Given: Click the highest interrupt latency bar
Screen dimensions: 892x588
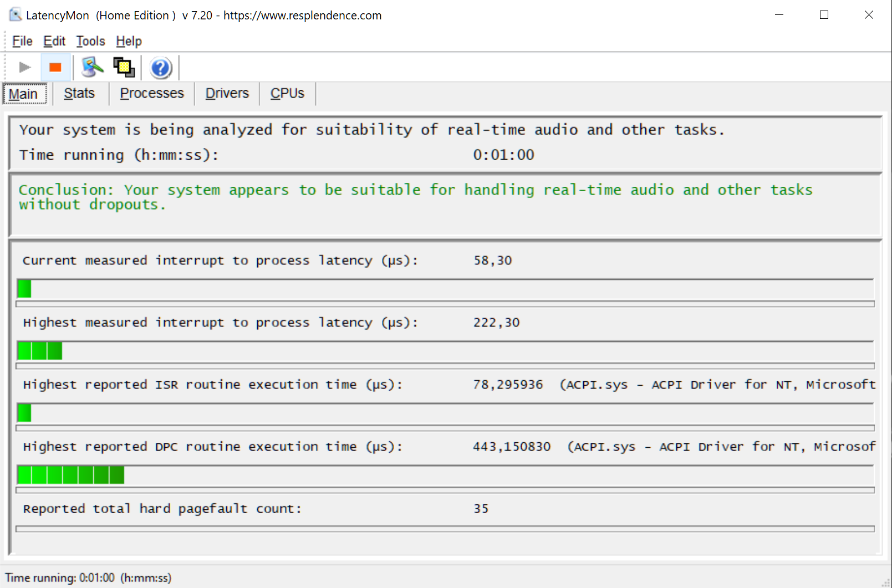Looking at the screenshot, I should pos(445,351).
